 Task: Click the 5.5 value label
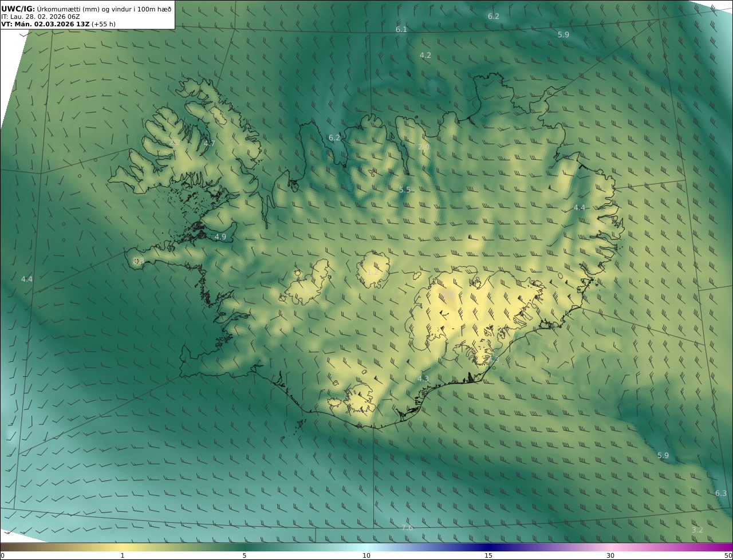pyautogui.click(x=405, y=190)
